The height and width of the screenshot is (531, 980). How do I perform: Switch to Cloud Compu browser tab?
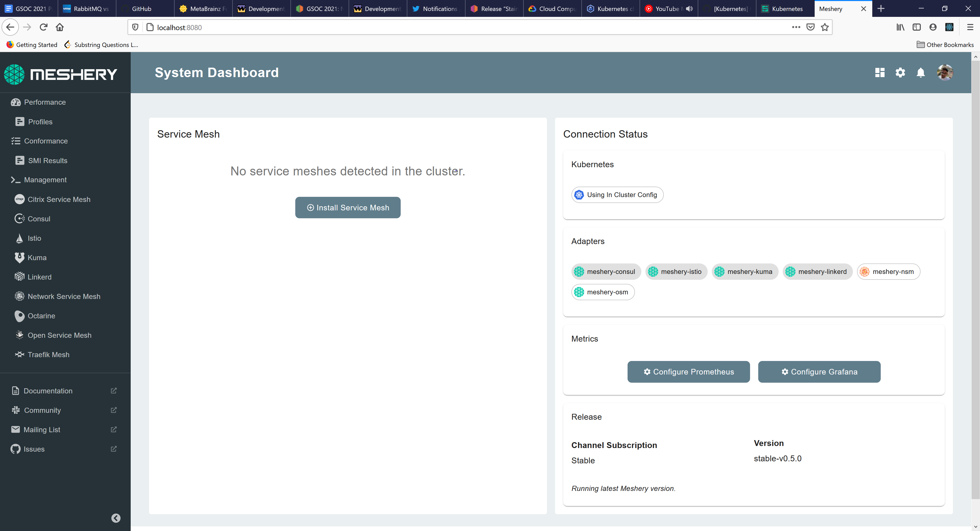(x=552, y=8)
